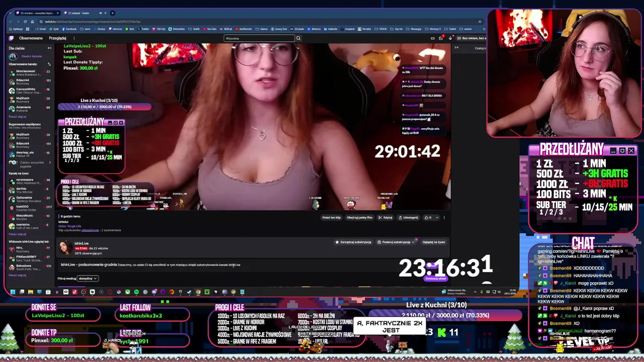Open Twitch more options three-dot menu
The image size is (644, 362).
(74, 38)
